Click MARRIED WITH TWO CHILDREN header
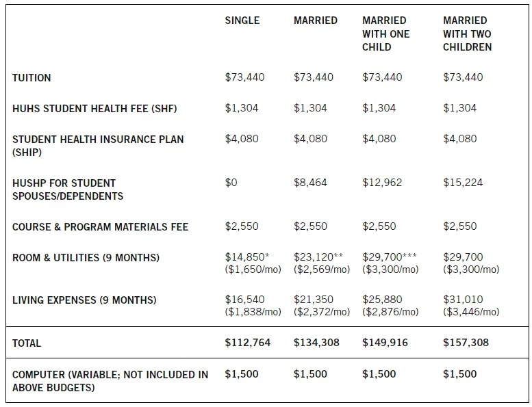Viewport: 532px width, 407px height. tap(467, 34)
